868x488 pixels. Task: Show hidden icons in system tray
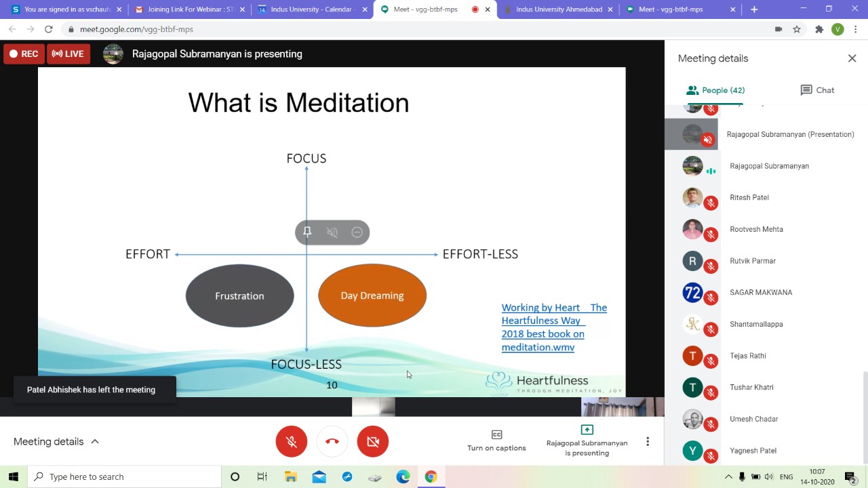728,476
